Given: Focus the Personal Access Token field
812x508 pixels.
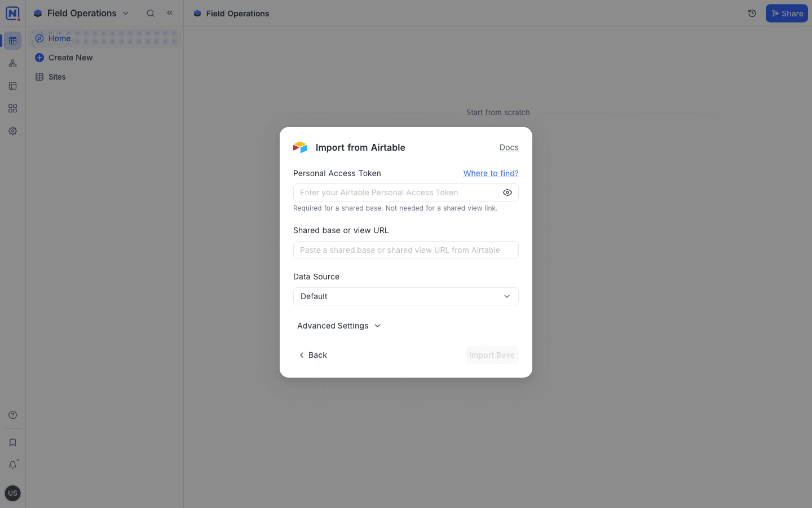Looking at the screenshot, I should pyautogui.click(x=406, y=192).
